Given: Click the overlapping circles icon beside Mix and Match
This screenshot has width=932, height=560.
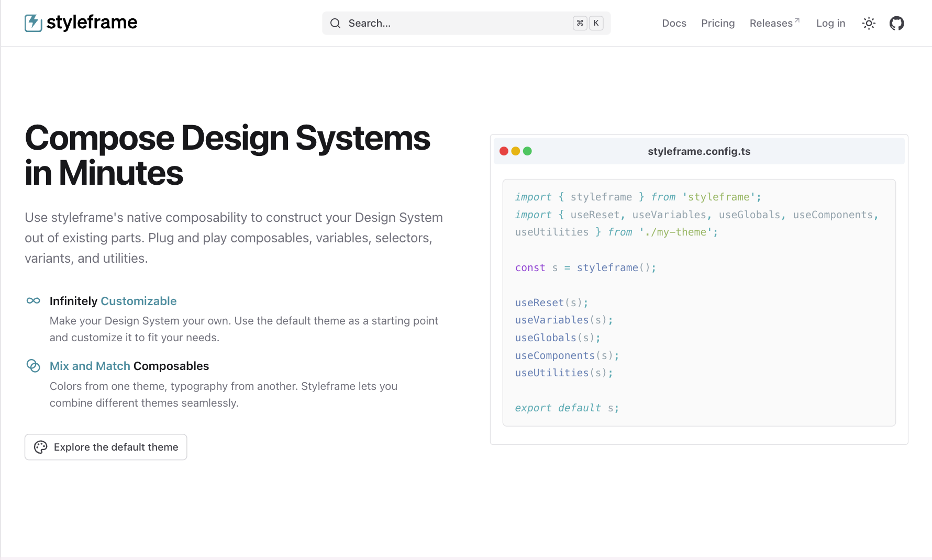Looking at the screenshot, I should [x=33, y=366].
